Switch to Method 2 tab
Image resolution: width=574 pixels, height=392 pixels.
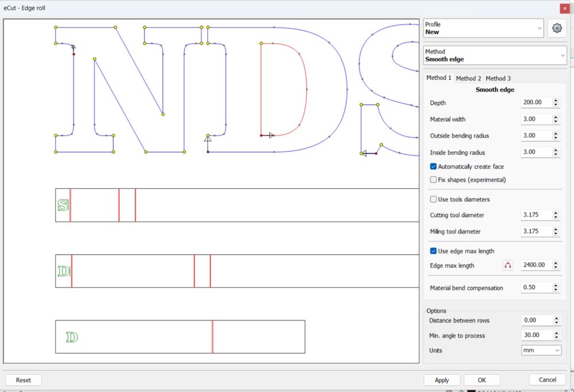point(468,78)
